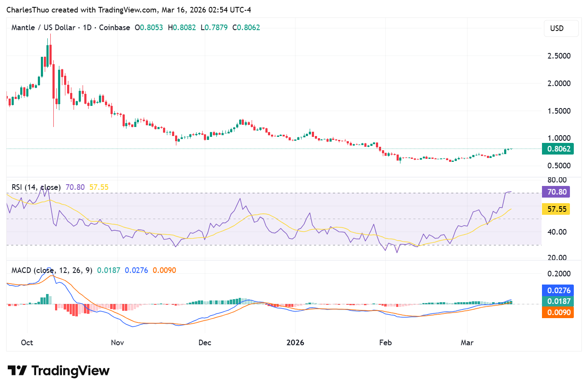Click the Mantle / US Dollar symbol title
Viewport: 588px width, 390px height.
[x=43, y=28]
